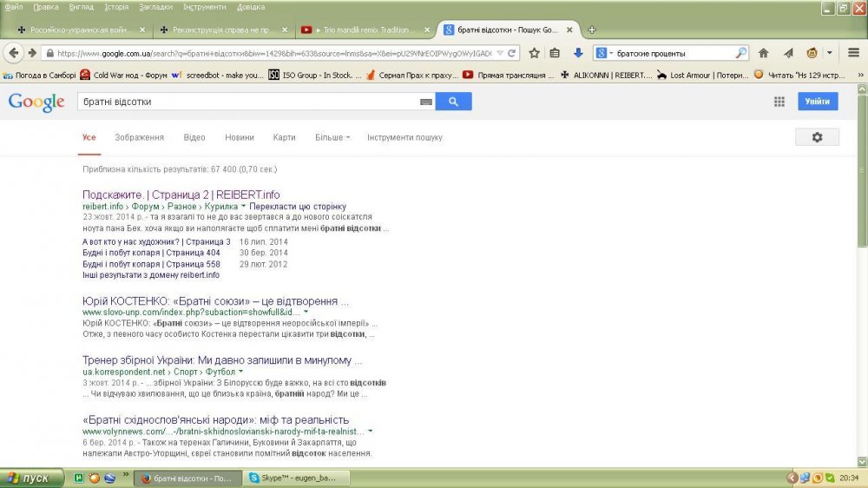Show more bookmarks with the overflow chevron
Screen dimensions: 868x488
858,75
